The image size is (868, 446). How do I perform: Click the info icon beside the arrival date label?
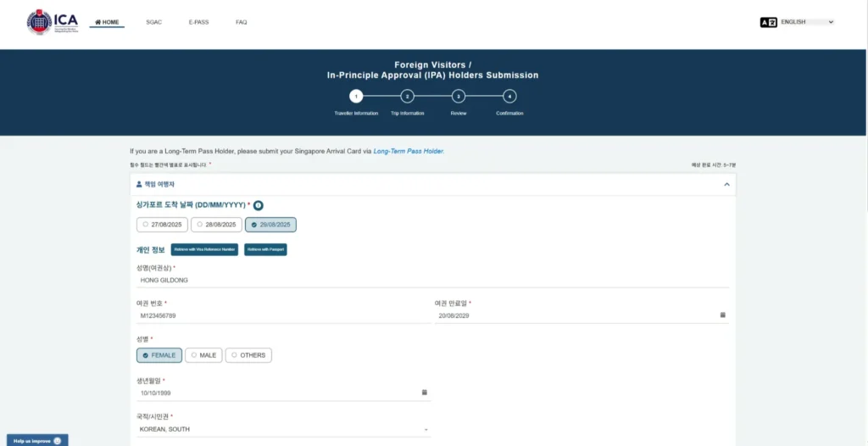tap(259, 205)
